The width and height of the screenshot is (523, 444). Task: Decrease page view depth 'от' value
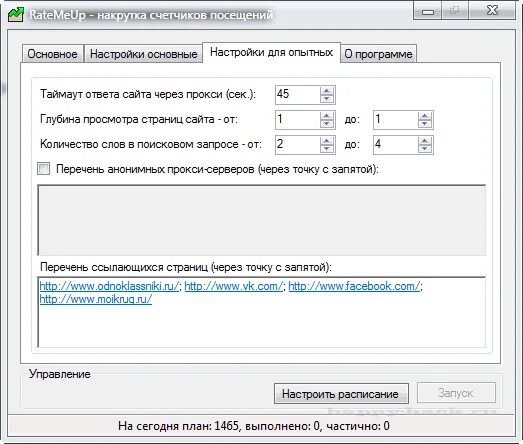point(327,124)
